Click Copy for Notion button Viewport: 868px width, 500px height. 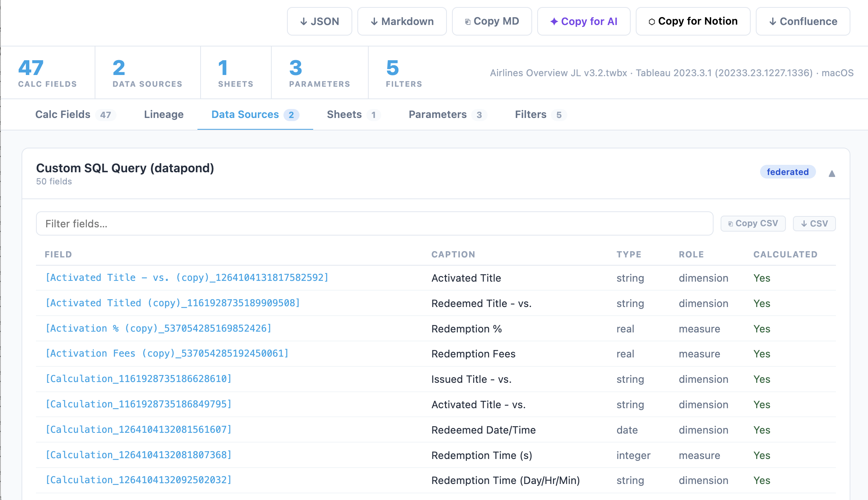[x=693, y=21]
